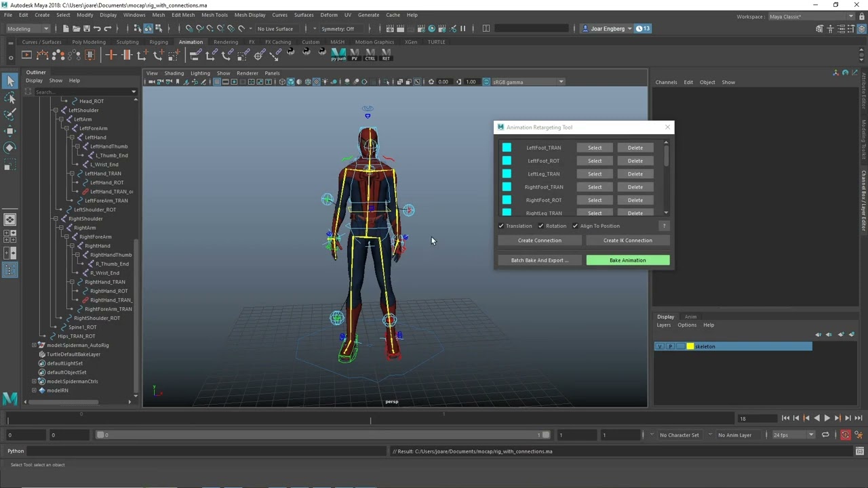Click the Set Key shelf icon

coord(111,55)
